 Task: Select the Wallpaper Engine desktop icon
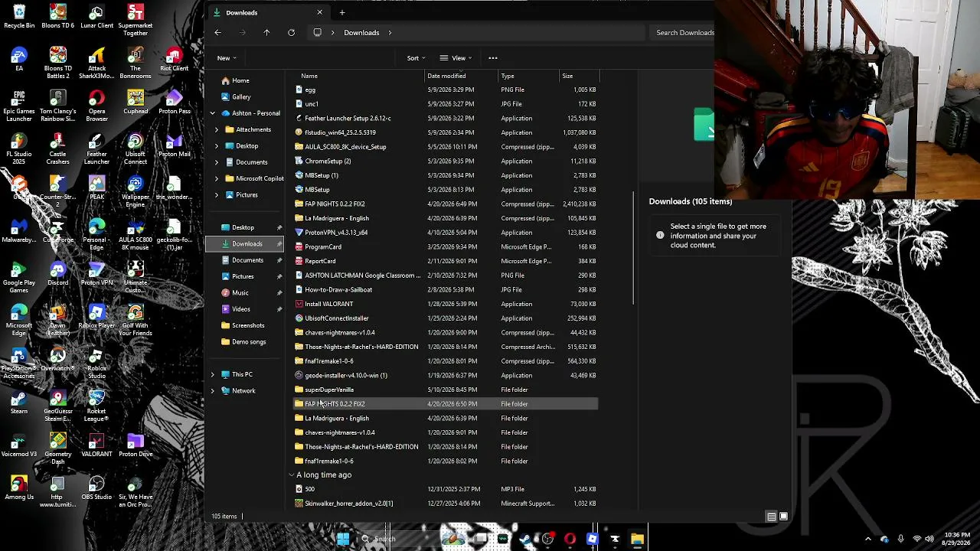[x=136, y=192]
